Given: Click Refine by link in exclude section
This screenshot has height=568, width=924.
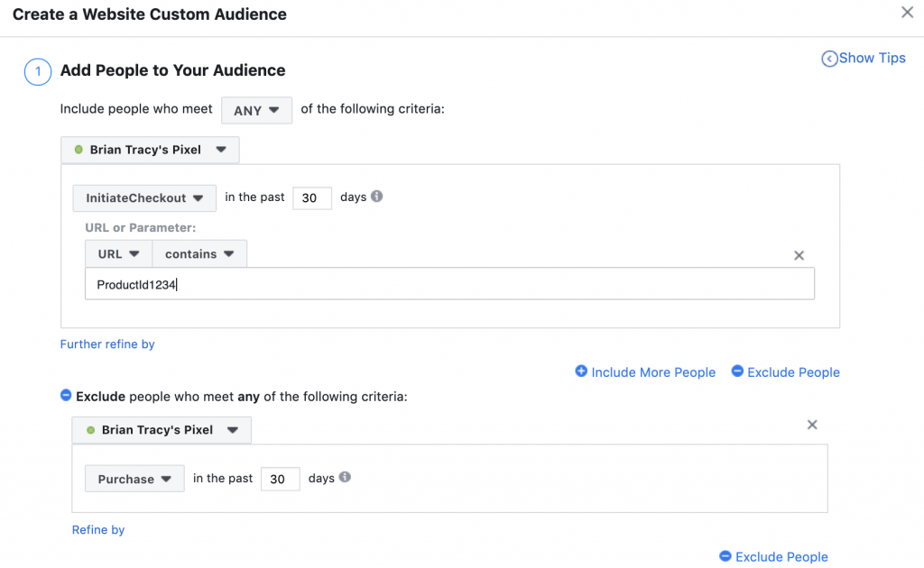Looking at the screenshot, I should 97,530.
